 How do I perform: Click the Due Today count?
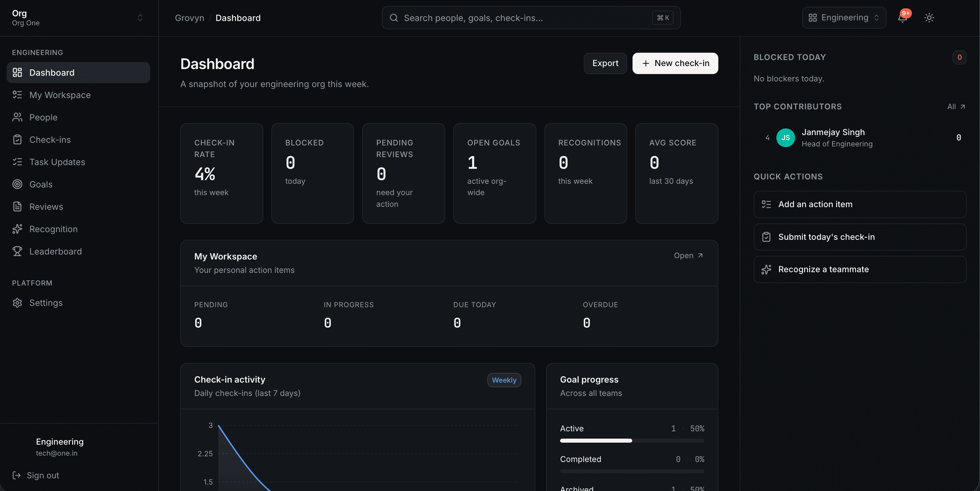tap(457, 323)
